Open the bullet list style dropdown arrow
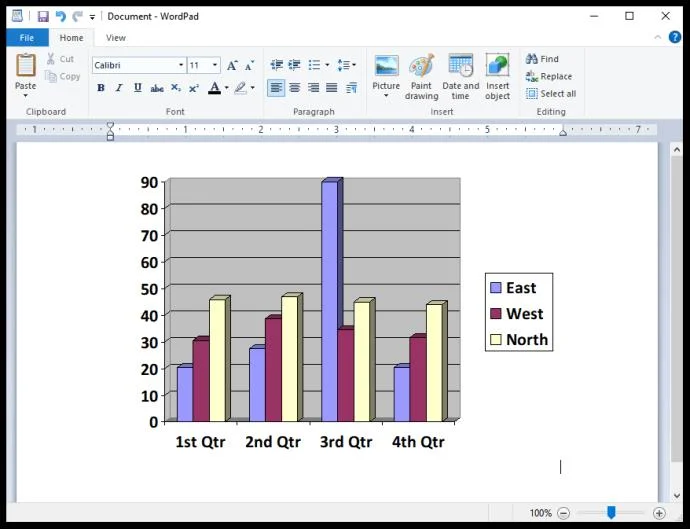Image resolution: width=690 pixels, height=529 pixels. (x=327, y=65)
